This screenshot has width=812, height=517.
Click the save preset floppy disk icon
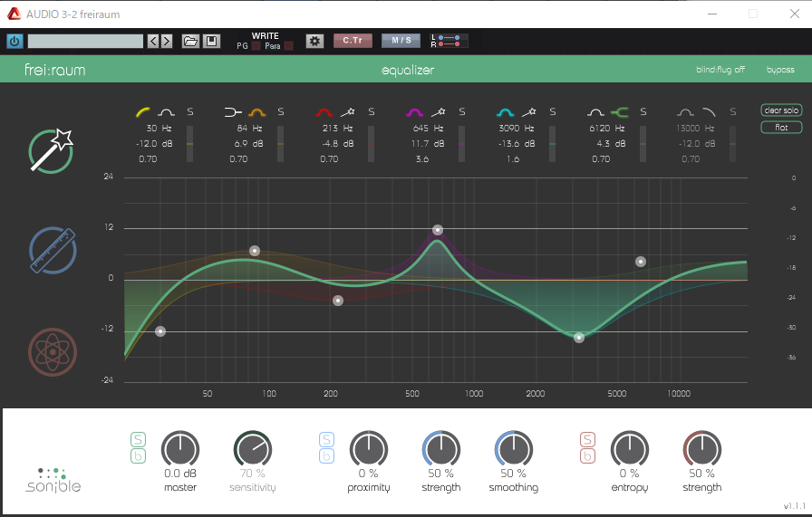[x=210, y=41]
